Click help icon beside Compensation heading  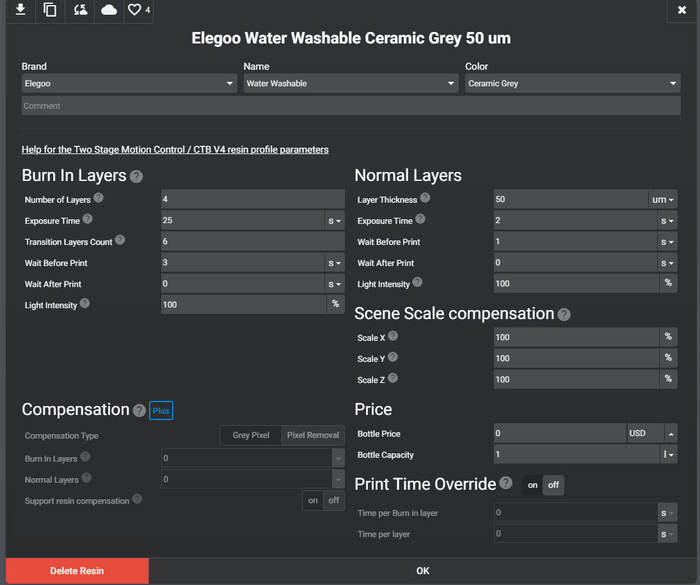pyautogui.click(x=140, y=410)
